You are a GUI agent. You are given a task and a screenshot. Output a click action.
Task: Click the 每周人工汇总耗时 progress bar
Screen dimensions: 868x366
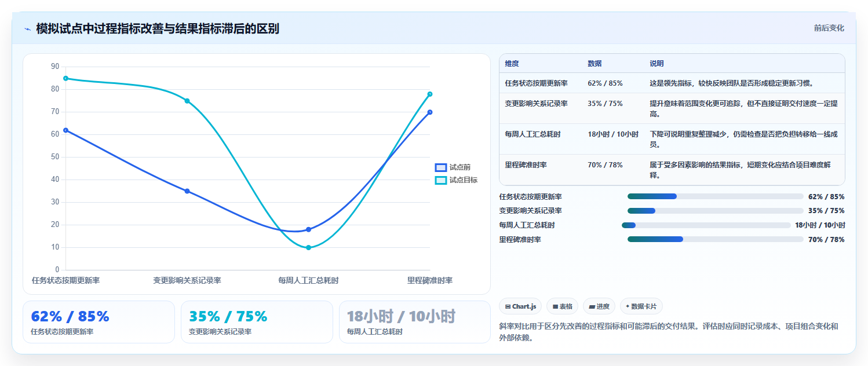(706, 225)
